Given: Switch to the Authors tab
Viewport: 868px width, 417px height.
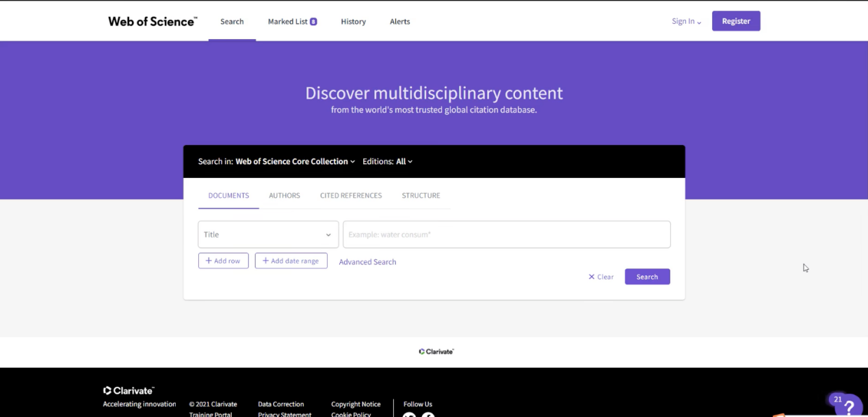Looking at the screenshot, I should pyautogui.click(x=285, y=196).
